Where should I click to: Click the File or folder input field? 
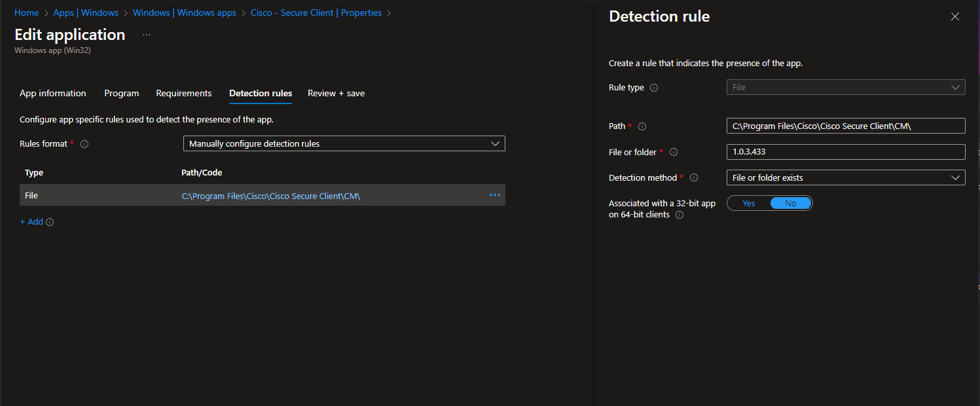click(x=846, y=152)
